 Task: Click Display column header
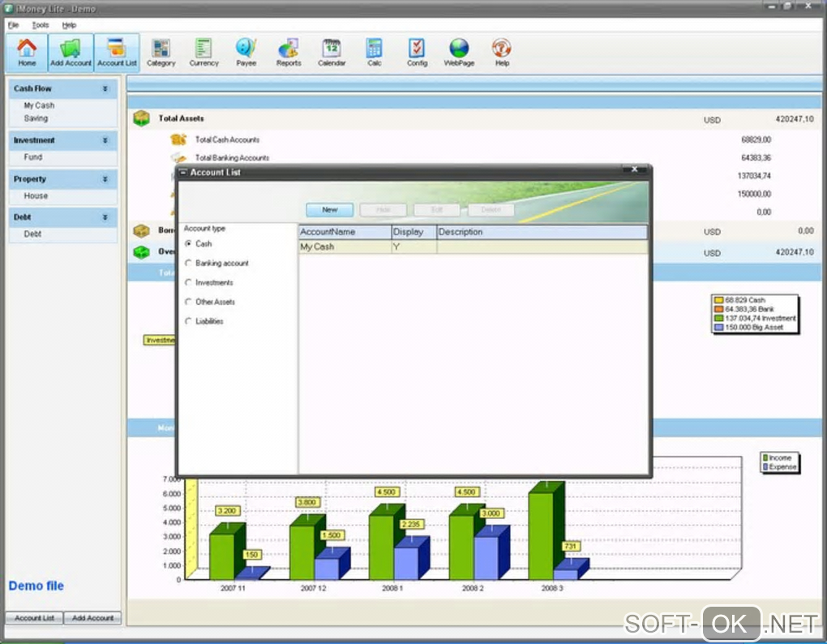(x=414, y=232)
